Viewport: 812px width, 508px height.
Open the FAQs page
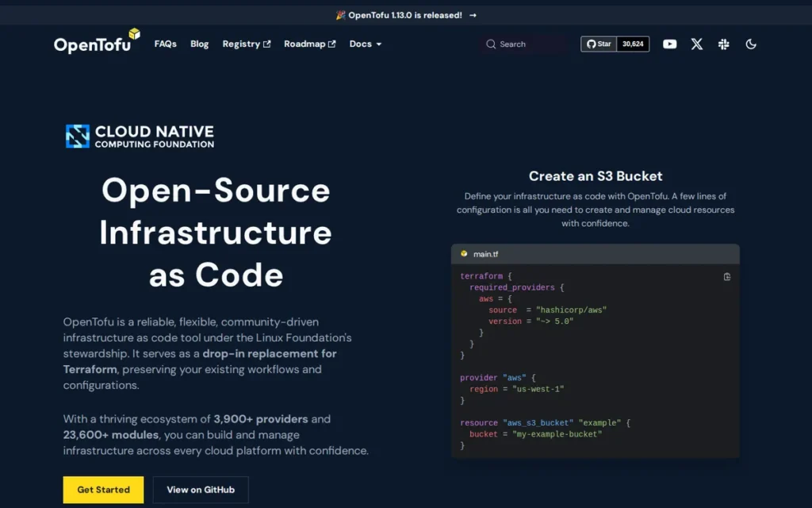165,44
